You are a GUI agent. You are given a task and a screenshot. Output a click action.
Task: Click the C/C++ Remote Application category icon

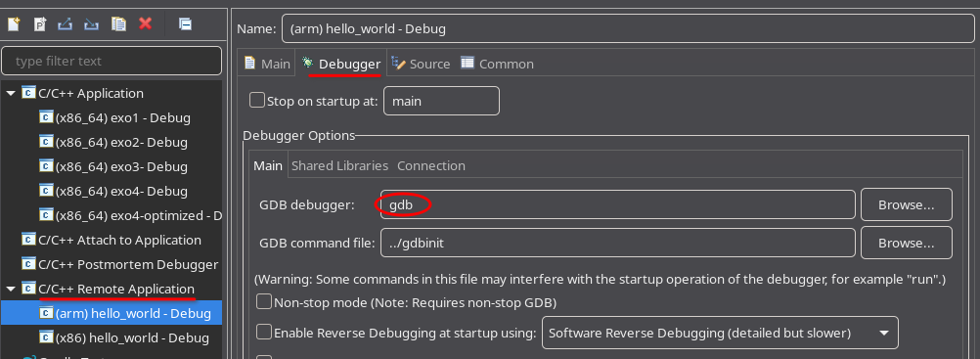28,289
